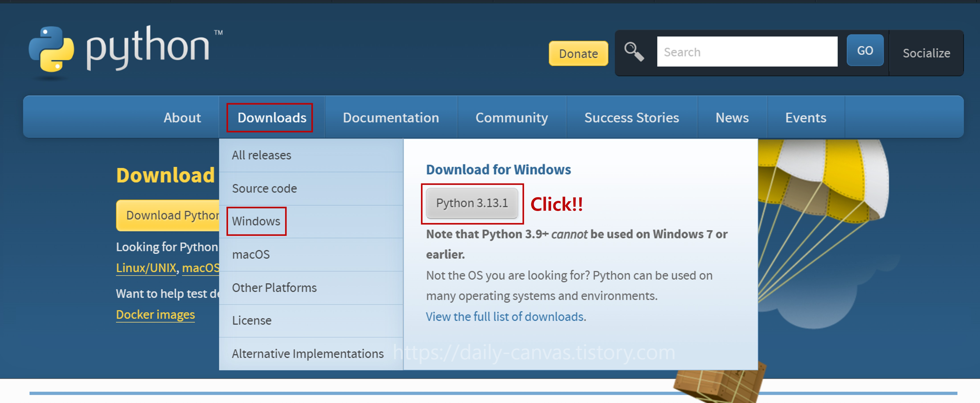Open the Community menu
The height and width of the screenshot is (403, 980).
512,118
